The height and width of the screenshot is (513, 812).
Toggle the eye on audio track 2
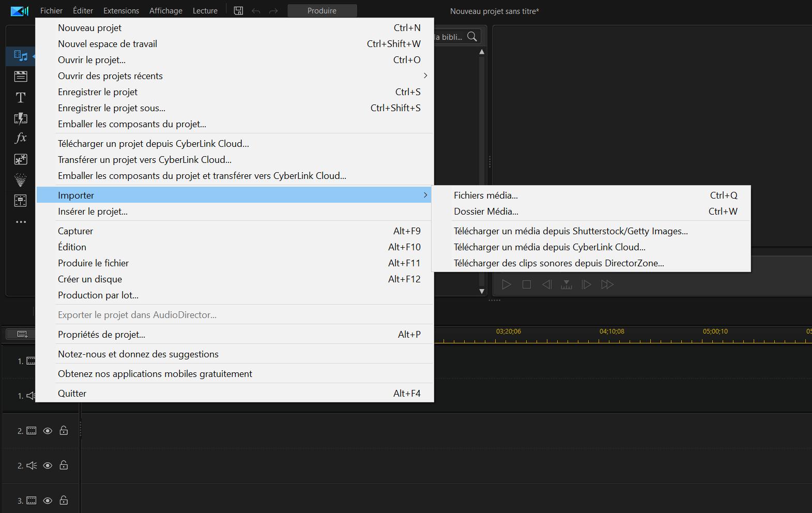pos(48,465)
